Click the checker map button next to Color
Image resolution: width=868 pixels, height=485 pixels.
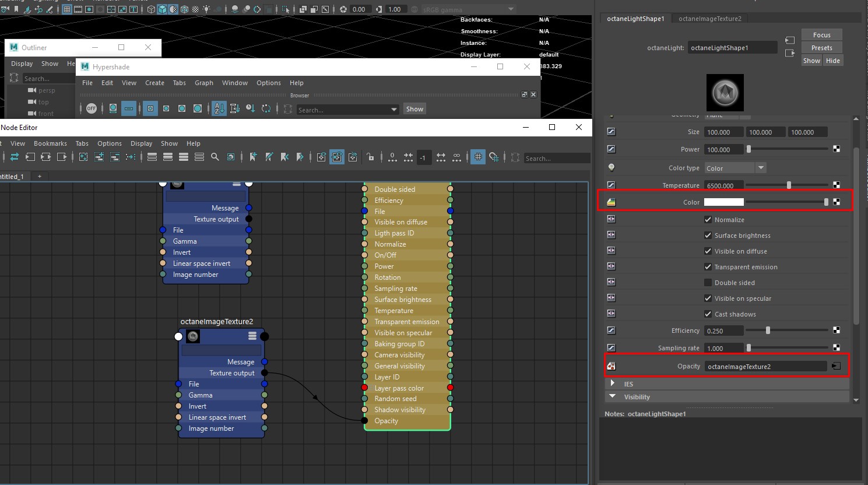click(x=837, y=202)
